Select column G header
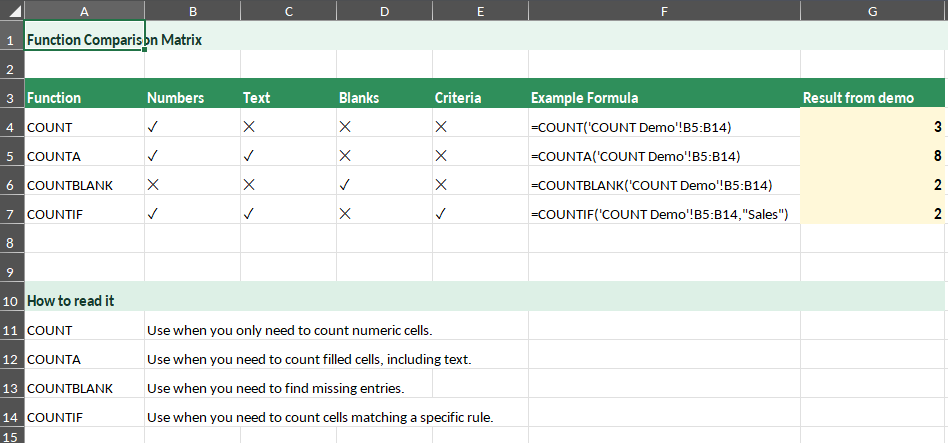The height and width of the screenshot is (443, 948). tap(873, 10)
